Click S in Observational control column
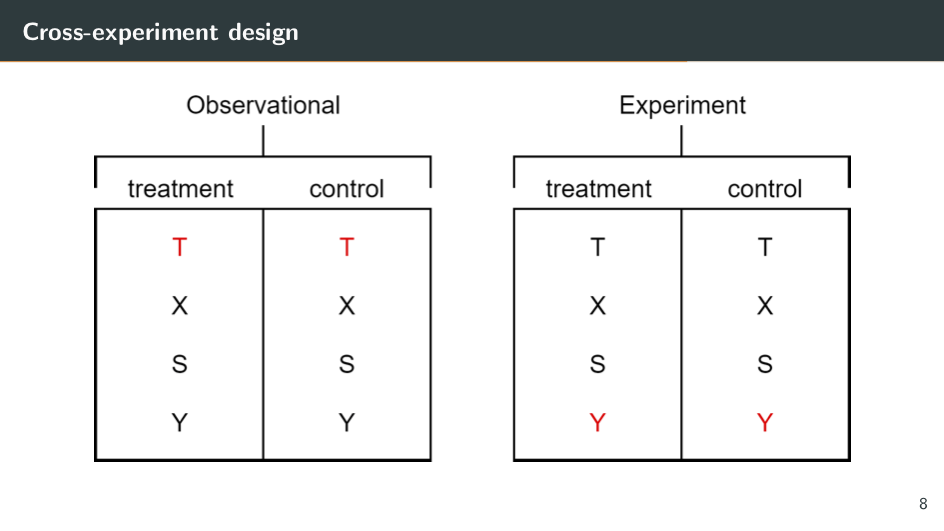 click(x=346, y=365)
